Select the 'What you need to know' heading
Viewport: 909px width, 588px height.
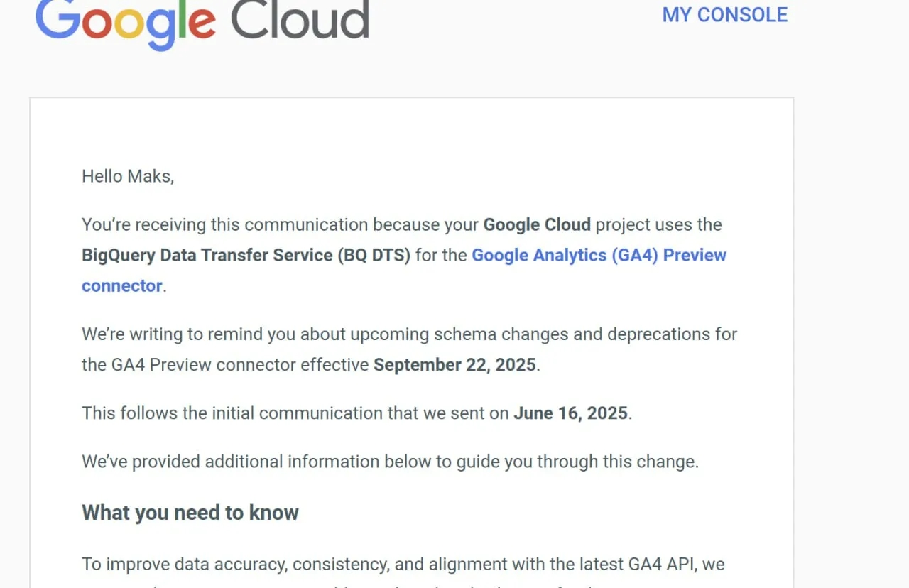(190, 513)
